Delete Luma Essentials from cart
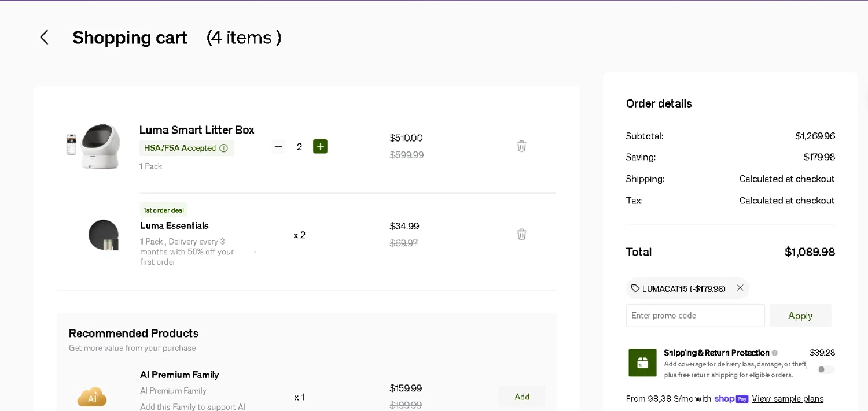The height and width of the screenshot is (411, 868). (521, 234)
